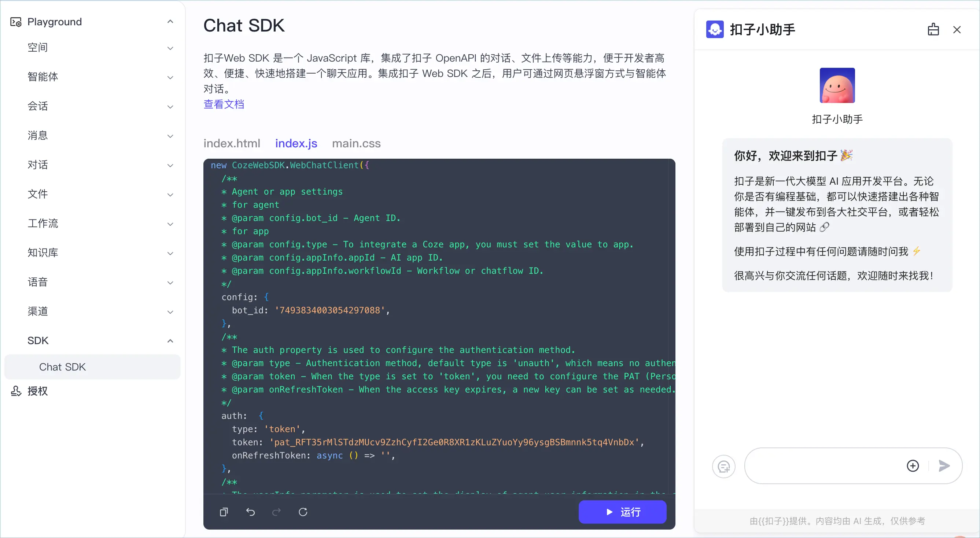This screenshot has width=980, height=538.
Task: Click the 授权 stamp icon
Action: pyautogui.click(x=16, y=391)
